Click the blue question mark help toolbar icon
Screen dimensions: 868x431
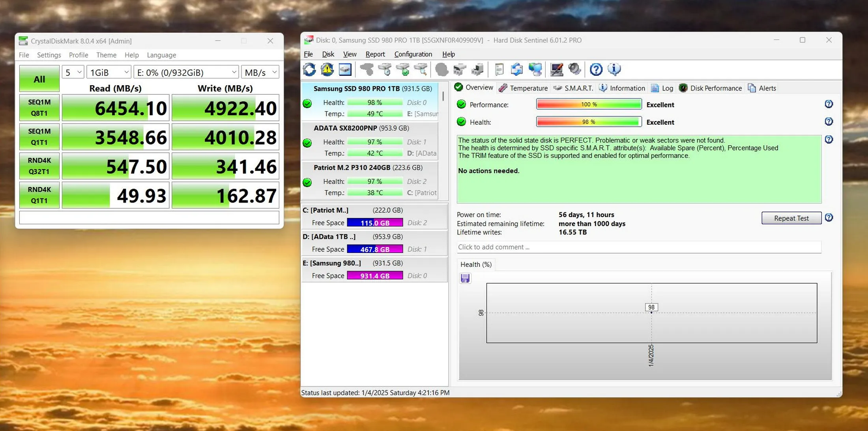[x=596, y=69]
